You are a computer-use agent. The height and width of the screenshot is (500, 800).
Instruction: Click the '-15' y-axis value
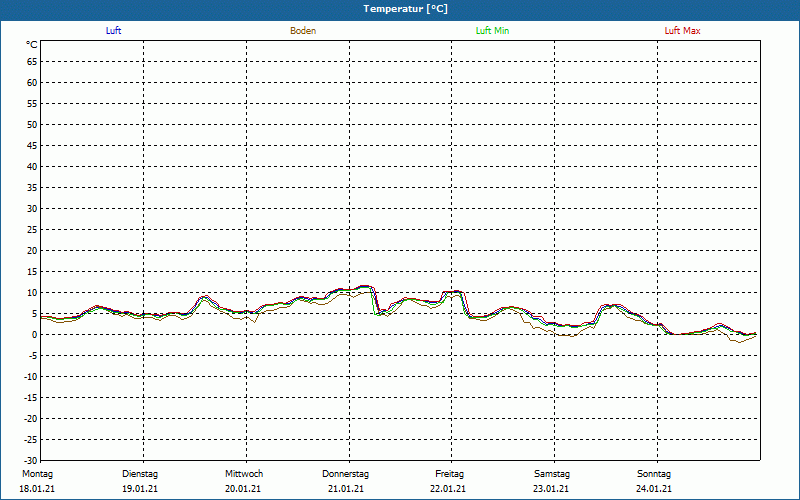pos(31,397)
